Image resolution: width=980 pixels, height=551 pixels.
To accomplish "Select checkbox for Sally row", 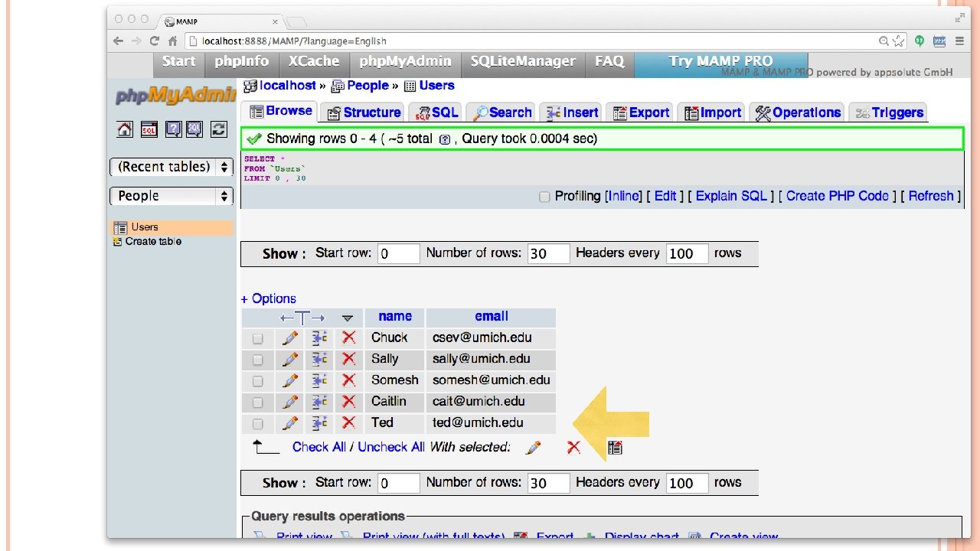I will click(x=258, y=360).
